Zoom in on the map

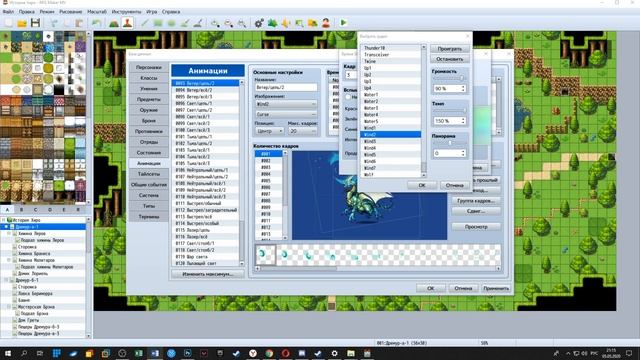(215, 23)
